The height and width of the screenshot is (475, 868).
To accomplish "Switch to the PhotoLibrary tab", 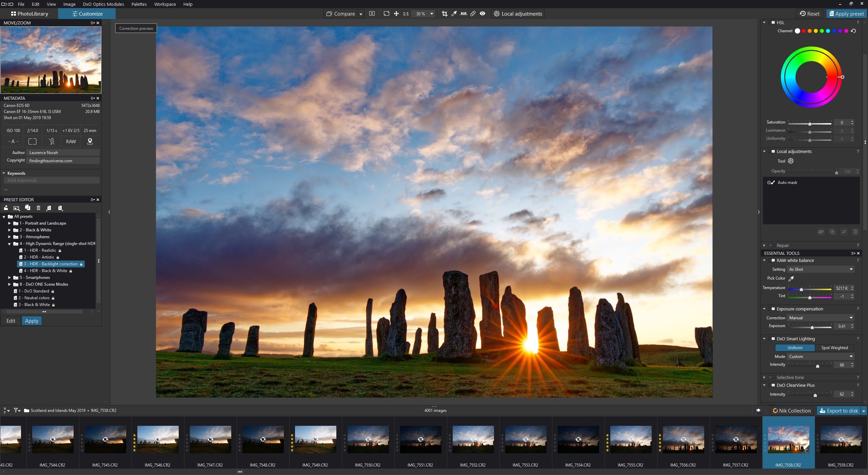I will [29, 14].
